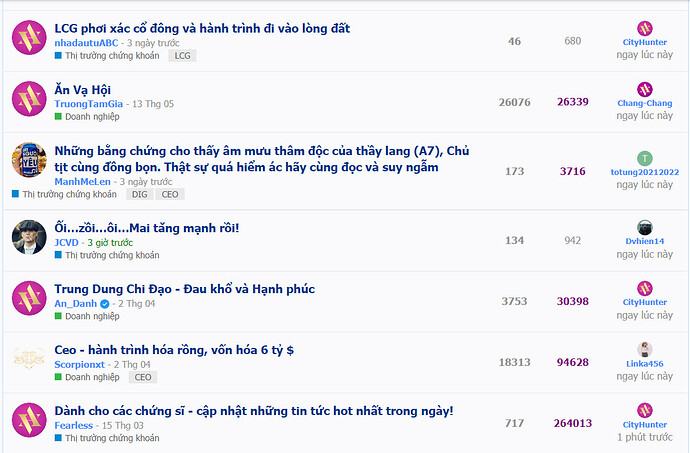Open thread "LCG phơi xác cổ đông"
690x453 pixels.
pos(202,29)
